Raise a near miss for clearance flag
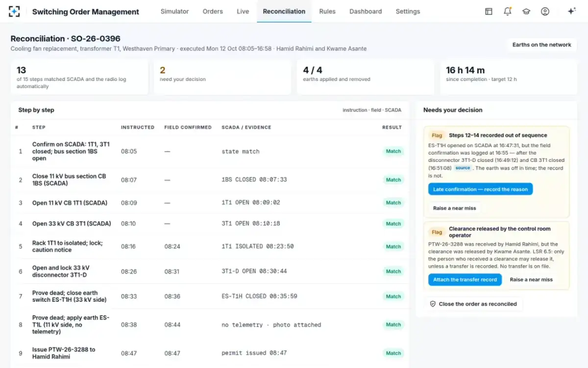The height and width of the screenshot is (368, 588). coord(531,280)
